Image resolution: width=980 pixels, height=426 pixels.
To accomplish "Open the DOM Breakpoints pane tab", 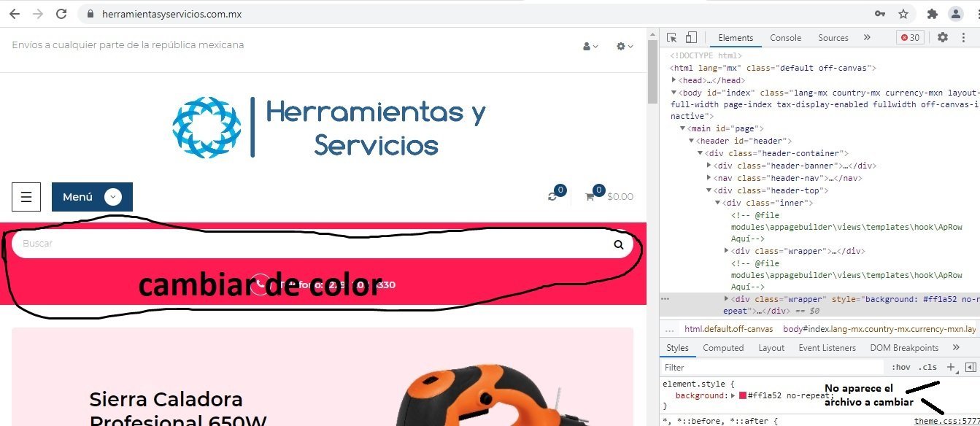I will click(x=904, y=348).
